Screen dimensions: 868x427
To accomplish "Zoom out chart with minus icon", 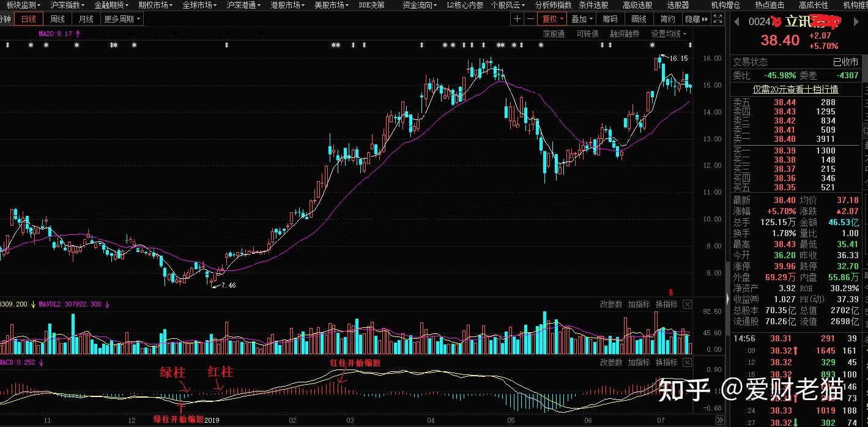I will (x=529, y=19).
